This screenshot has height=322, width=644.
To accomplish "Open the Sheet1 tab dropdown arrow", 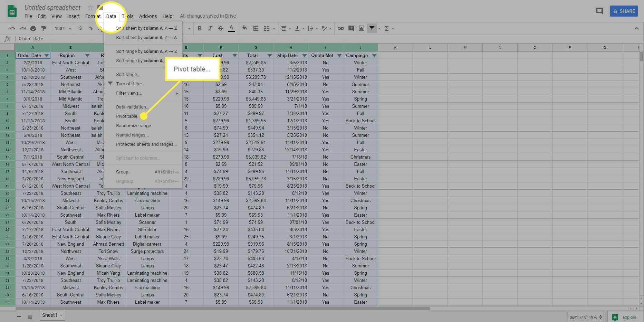I will coord(61,315).
